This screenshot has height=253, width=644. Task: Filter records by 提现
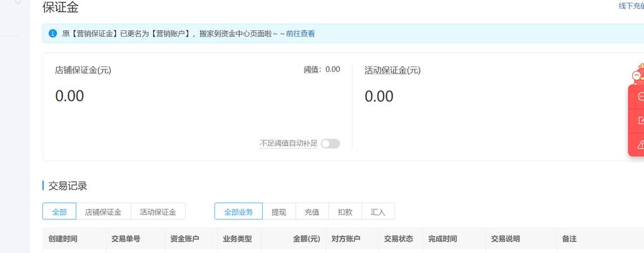(x=279, y=212)
